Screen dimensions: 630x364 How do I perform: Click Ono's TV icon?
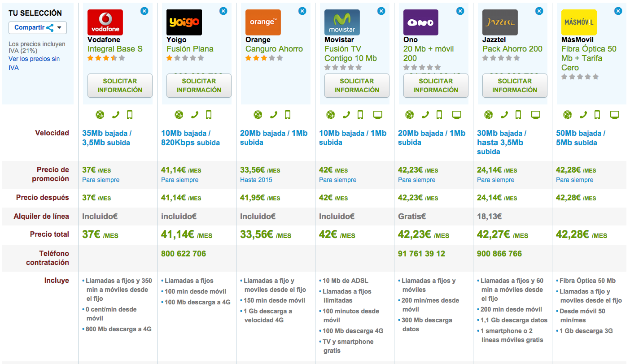457,115
